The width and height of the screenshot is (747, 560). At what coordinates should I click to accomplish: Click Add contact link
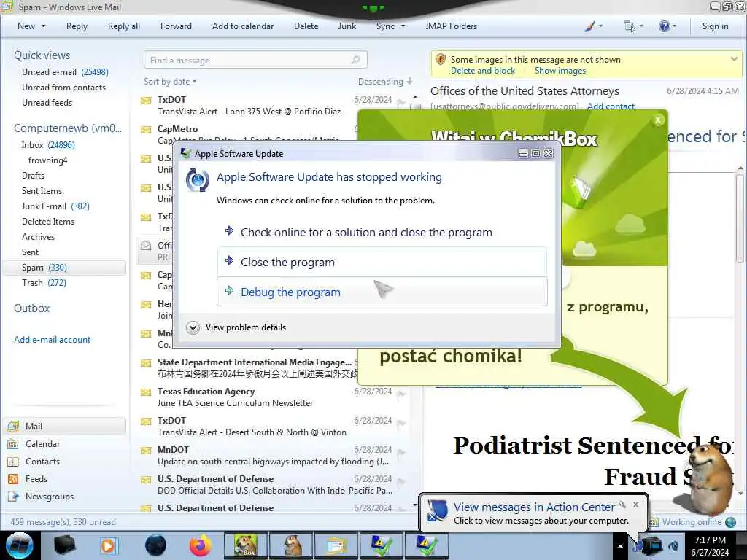point(611,106)
